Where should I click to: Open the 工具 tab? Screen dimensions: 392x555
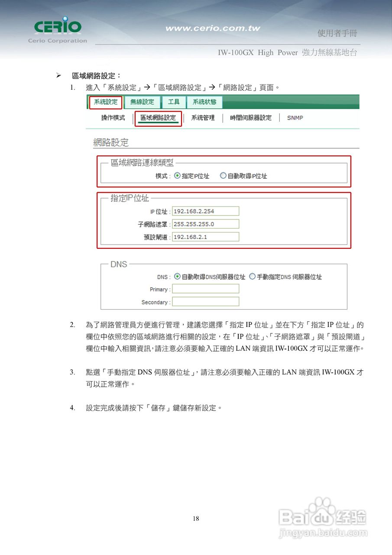[x=174, y=102]
